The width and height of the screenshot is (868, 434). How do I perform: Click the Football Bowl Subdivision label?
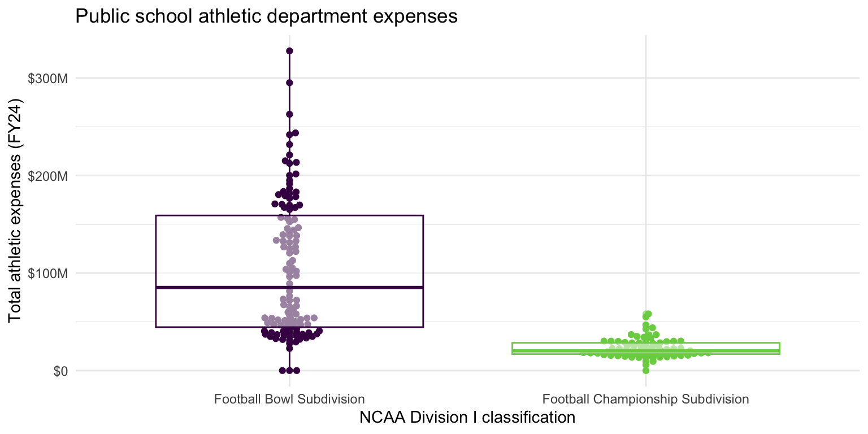[289, 399]
